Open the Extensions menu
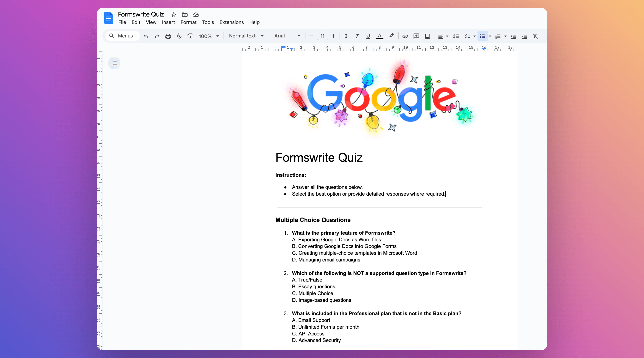The height and width of the screenshot is (358, 644). [x=231, y=22]
